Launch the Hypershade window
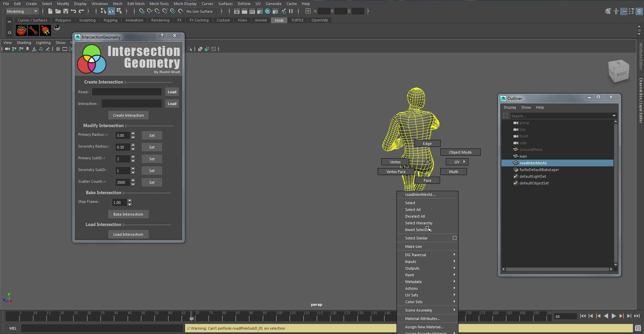 point(268,11)
